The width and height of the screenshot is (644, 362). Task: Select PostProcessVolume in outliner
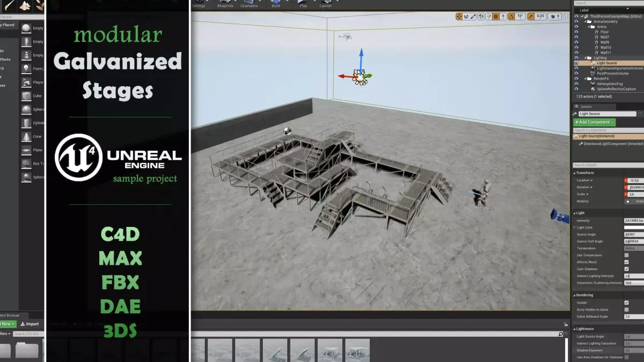(612, 73)
